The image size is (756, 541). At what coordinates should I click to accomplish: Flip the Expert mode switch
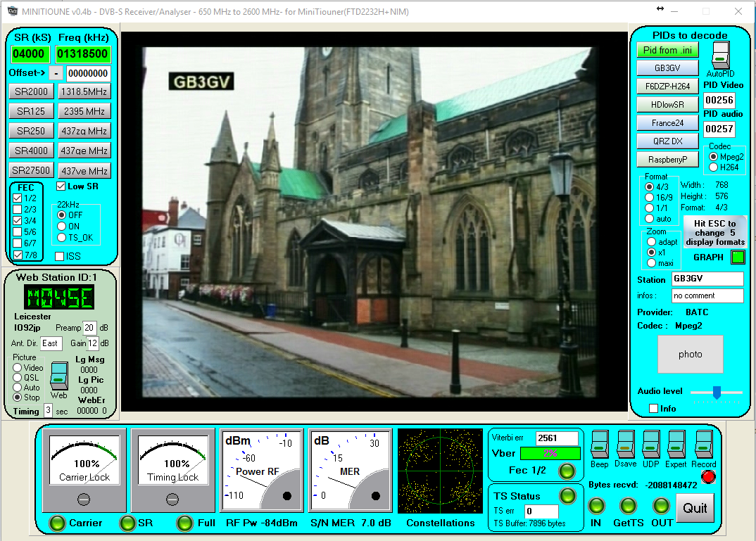[x=676, y=444]
